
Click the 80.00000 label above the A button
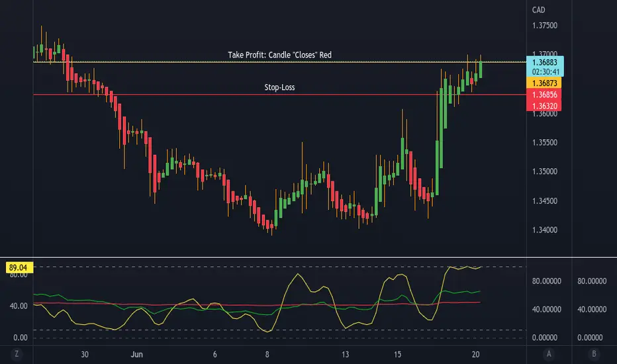coord(547,281)
